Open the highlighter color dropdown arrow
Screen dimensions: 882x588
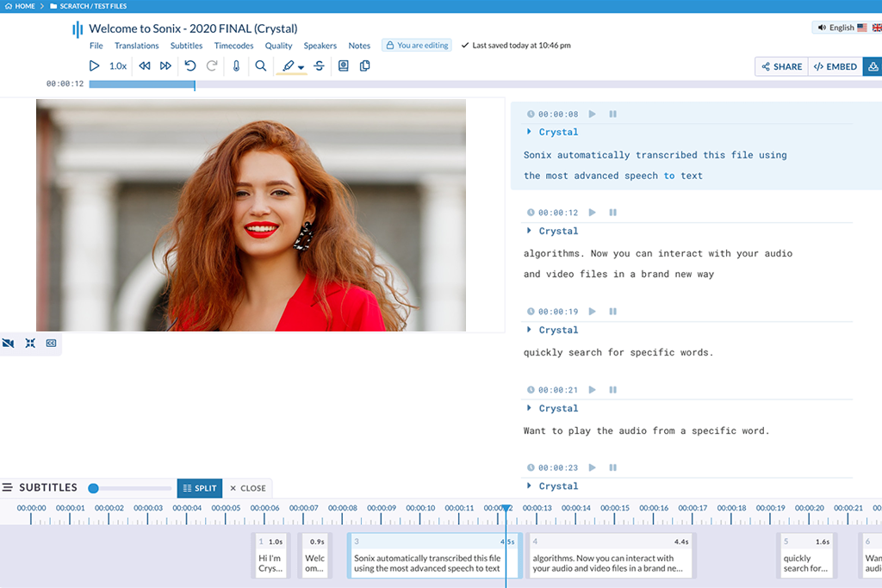pos(301,67)
